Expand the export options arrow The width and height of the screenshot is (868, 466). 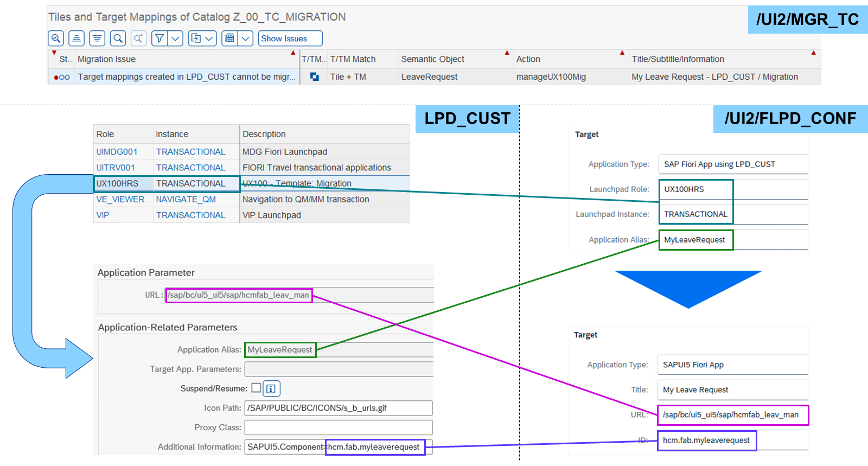tap(209, 39)
